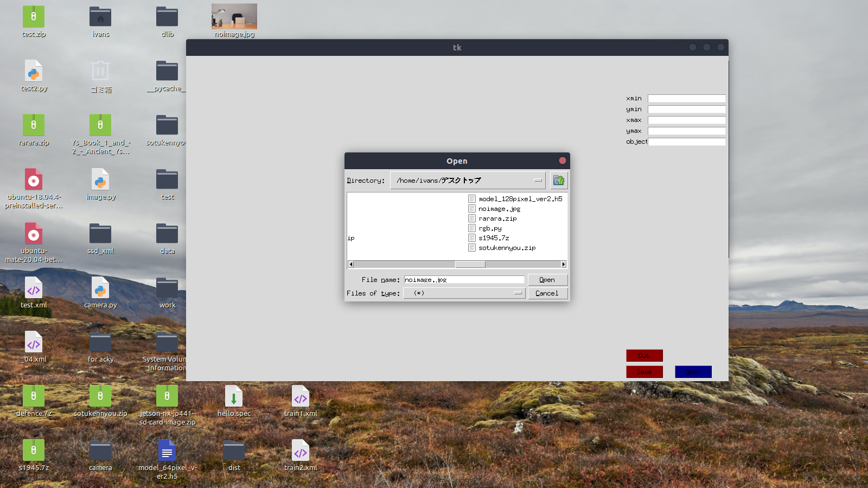Click the File name input field
The height and width of the screenshot is (488, 868).
[x=464, y=280]
